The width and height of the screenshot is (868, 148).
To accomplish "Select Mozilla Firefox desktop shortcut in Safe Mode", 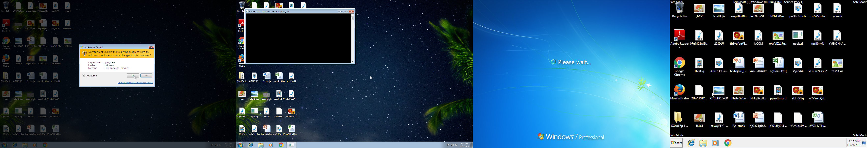I will [x=680, y=92].
